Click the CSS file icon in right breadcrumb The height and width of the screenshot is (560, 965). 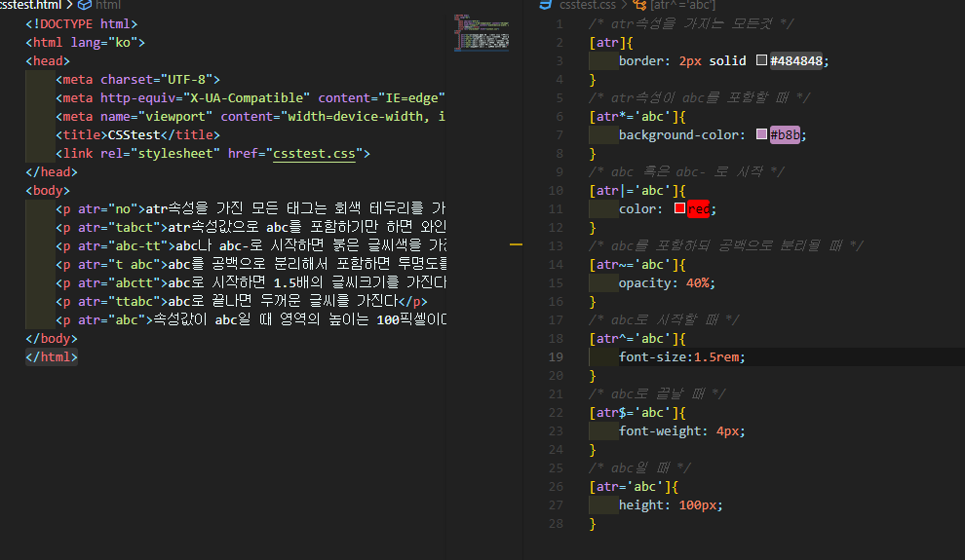545,5
